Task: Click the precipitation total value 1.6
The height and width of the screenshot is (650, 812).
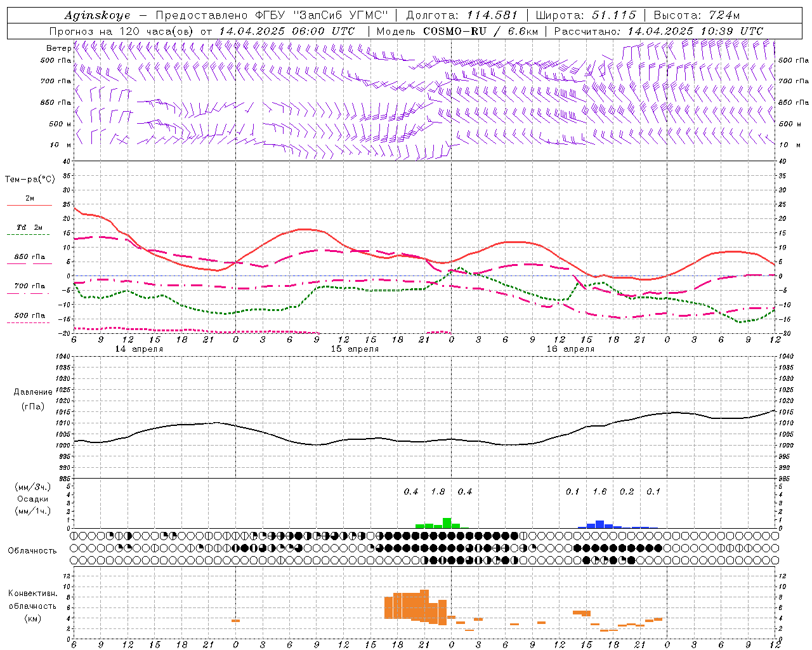Action: tap(599, 492)
